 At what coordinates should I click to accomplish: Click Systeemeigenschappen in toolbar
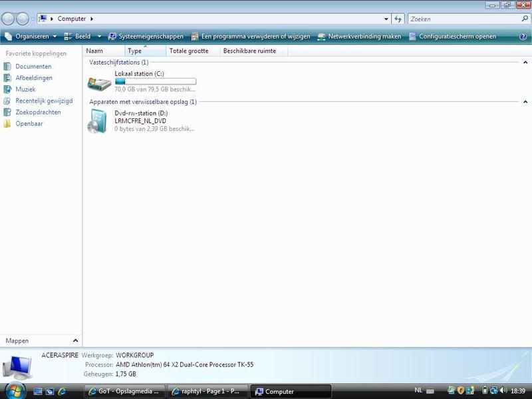[x=146, y=37]
